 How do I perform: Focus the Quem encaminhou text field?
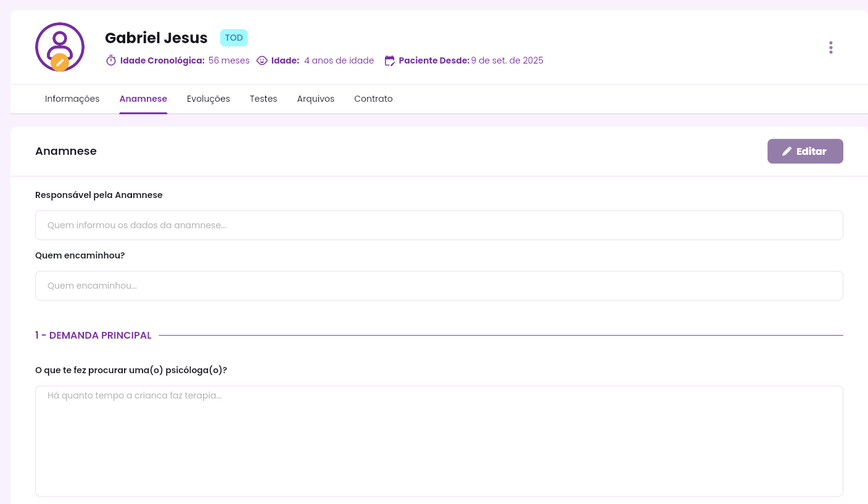[439, 286]
